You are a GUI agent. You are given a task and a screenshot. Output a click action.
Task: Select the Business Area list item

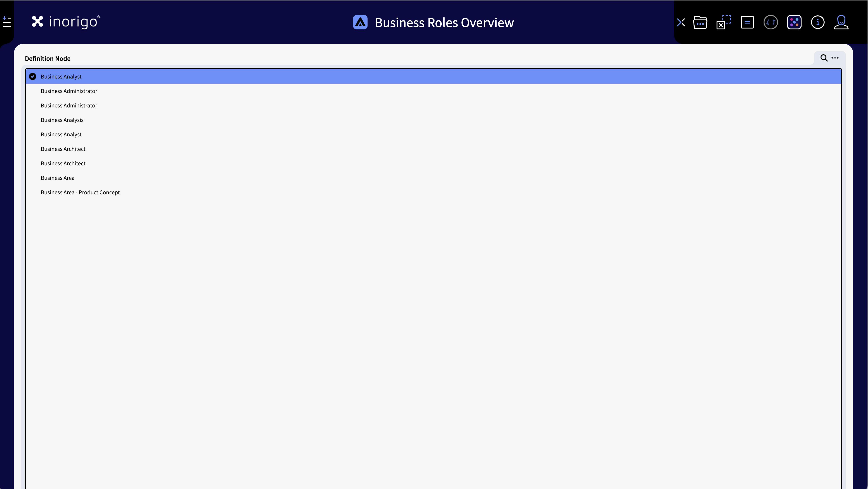point(58,178)
